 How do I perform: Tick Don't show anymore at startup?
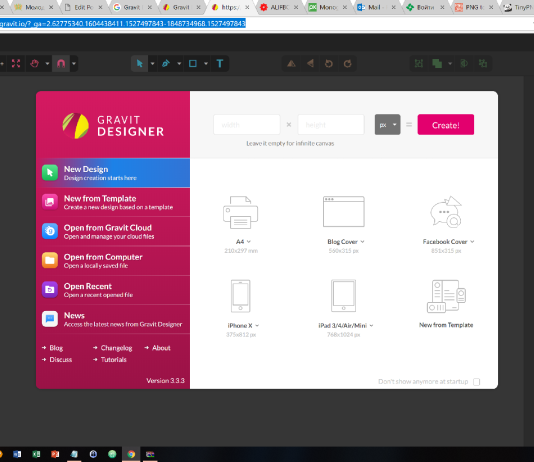(x=476, y=382)
